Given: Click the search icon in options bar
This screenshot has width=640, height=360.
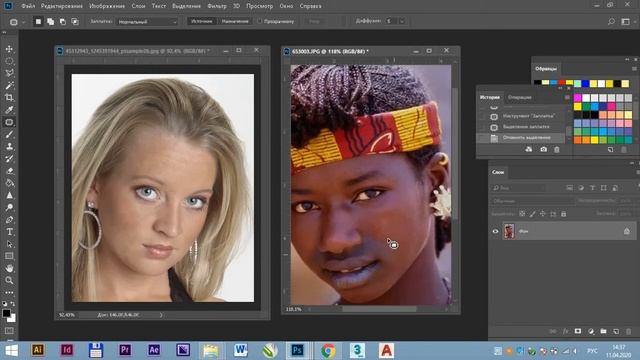Looking at the screenshot, I should click(x=611, y=22).
